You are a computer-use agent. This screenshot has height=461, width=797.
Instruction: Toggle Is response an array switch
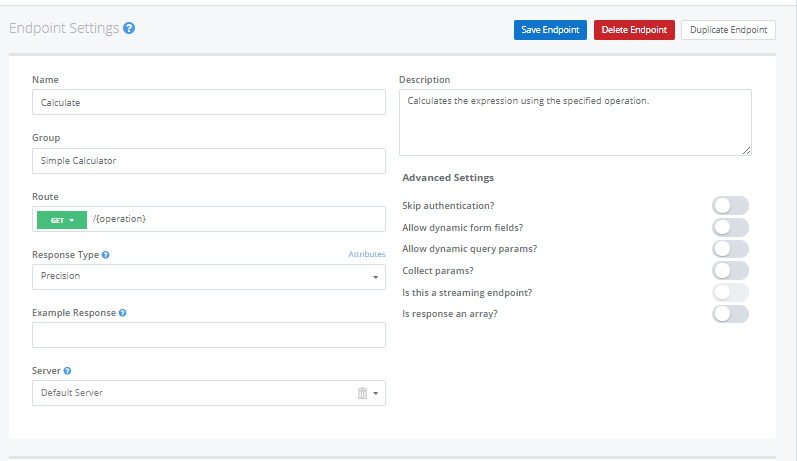pyautogui.click(x=730, y=314)
